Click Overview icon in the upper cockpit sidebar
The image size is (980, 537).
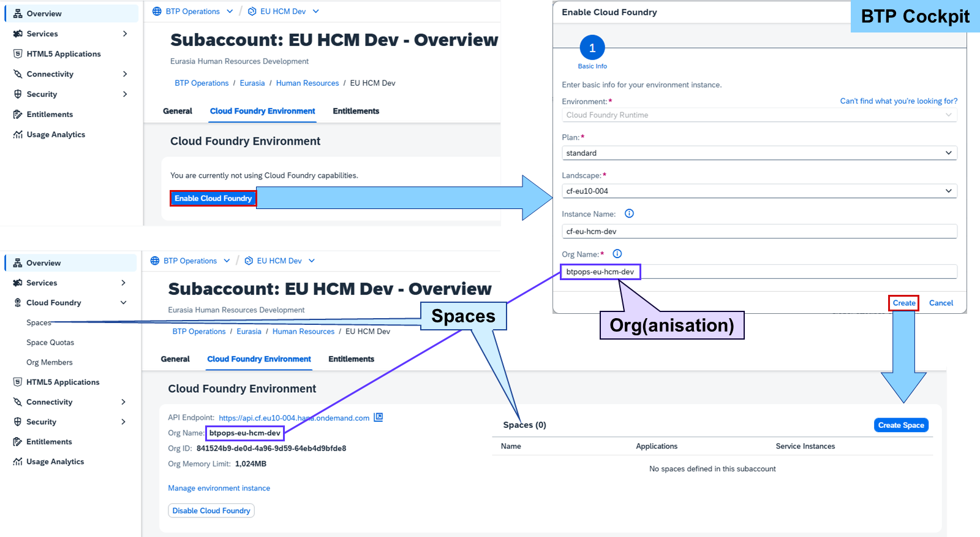18,13
